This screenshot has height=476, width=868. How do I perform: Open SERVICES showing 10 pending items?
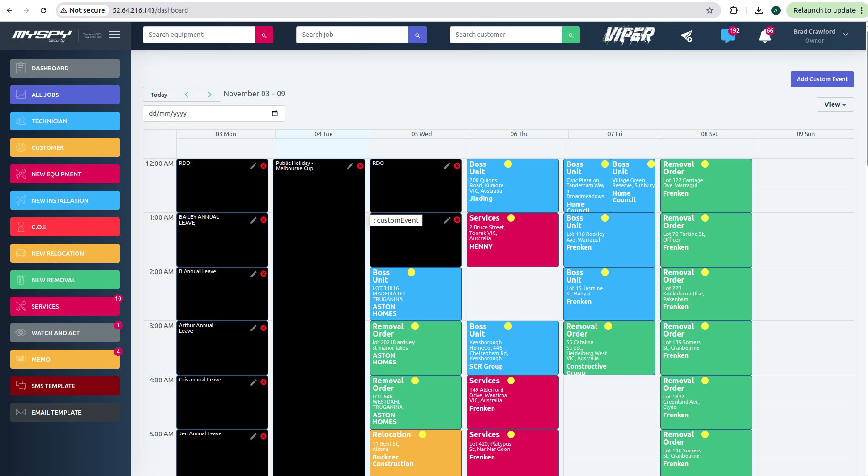pos(65,306)
